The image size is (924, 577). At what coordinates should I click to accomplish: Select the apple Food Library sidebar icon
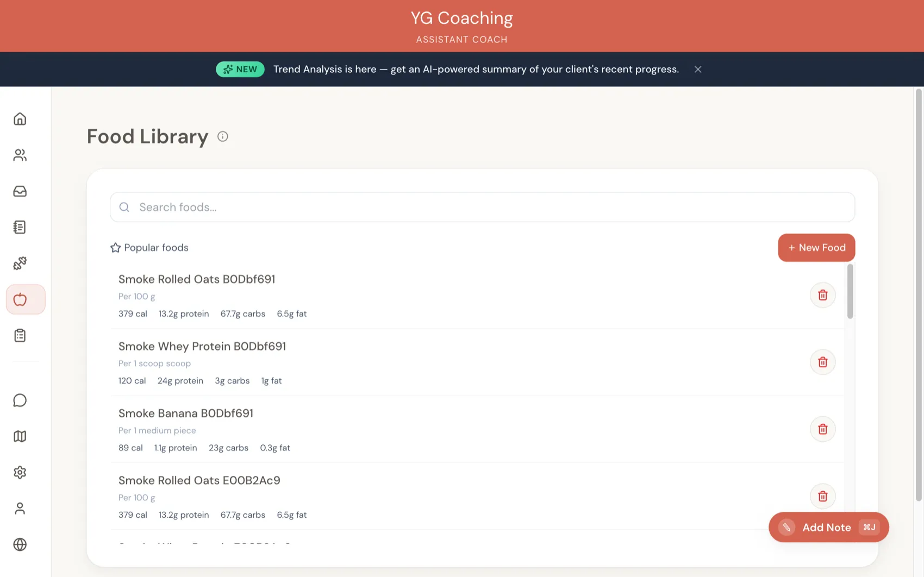(x=26, y=299)
